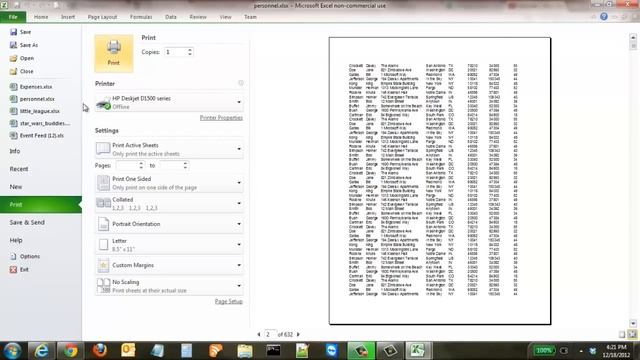Expand the Print One Sided dropdown
The height and width of the screenshot is (360, 640).
(x=169, y=183)
